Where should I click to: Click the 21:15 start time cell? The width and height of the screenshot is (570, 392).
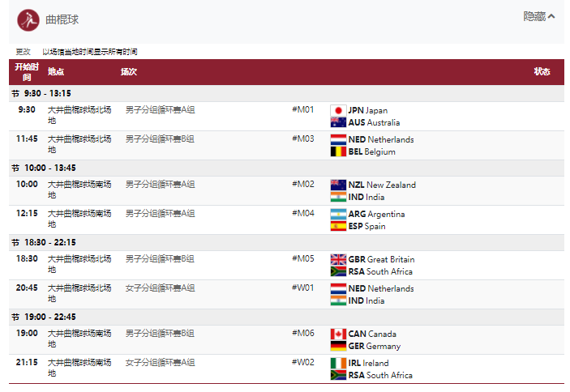tap(27, 362)
